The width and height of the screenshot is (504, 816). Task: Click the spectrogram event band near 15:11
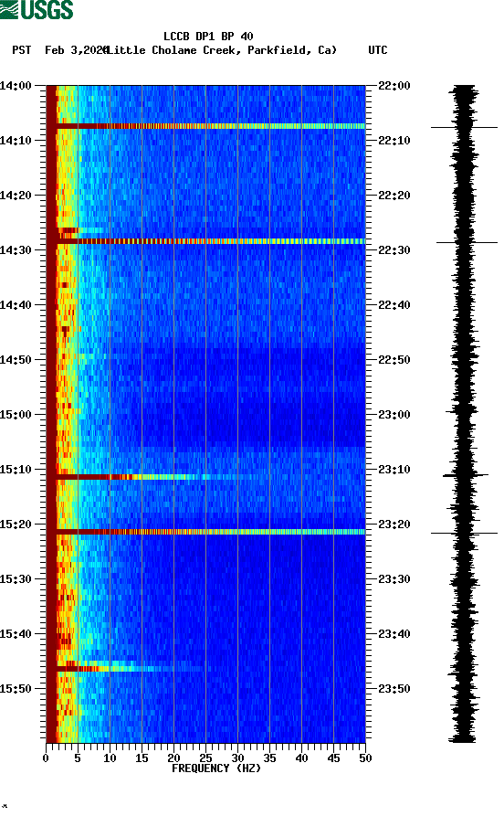(156, 477)
